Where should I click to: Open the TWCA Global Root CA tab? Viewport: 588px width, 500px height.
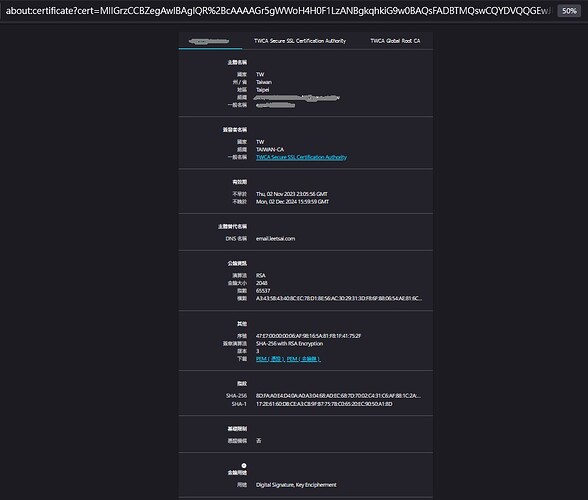click(x=395, y=41)
